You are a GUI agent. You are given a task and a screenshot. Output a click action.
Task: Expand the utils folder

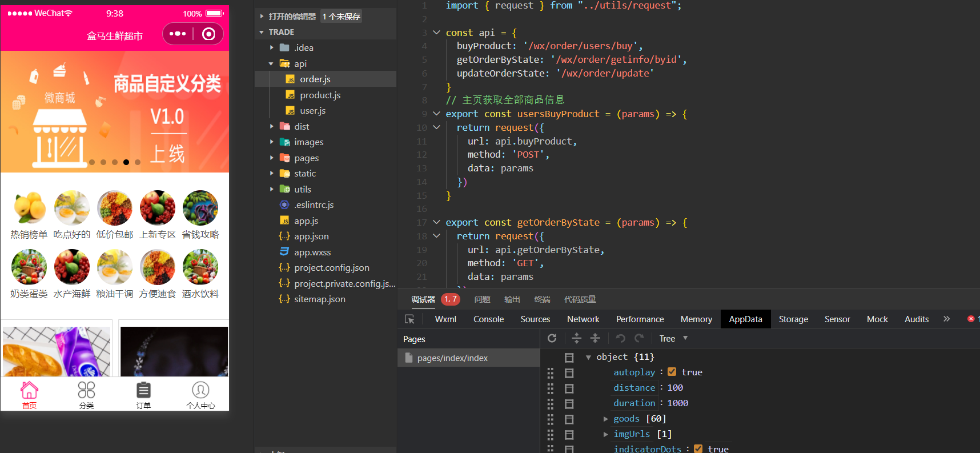[271, 189]
